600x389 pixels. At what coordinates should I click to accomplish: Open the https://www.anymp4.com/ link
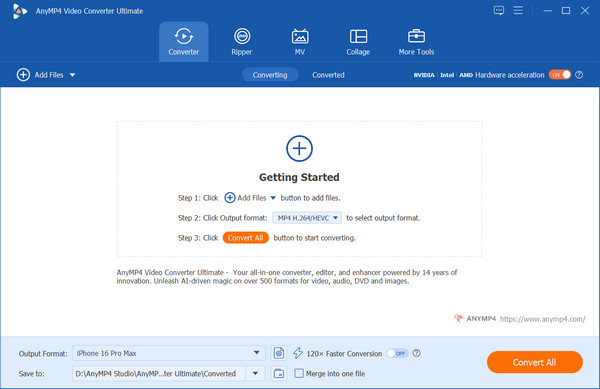pyautogui.click(x=542, y=319)
